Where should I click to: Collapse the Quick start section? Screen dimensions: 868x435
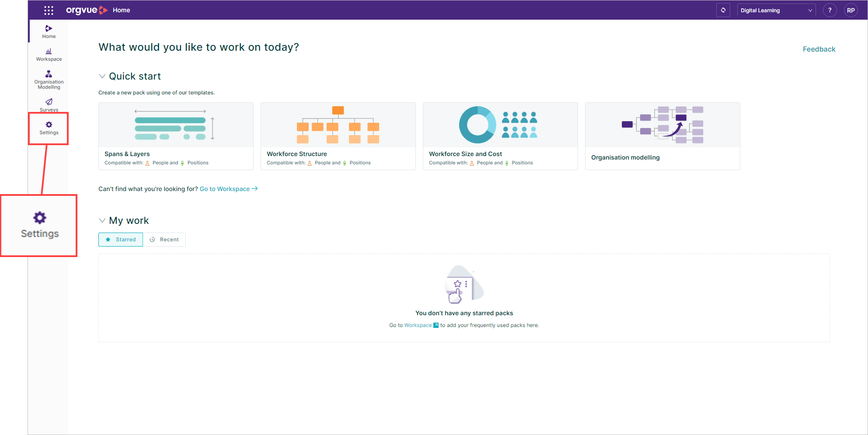pos(102,76)
